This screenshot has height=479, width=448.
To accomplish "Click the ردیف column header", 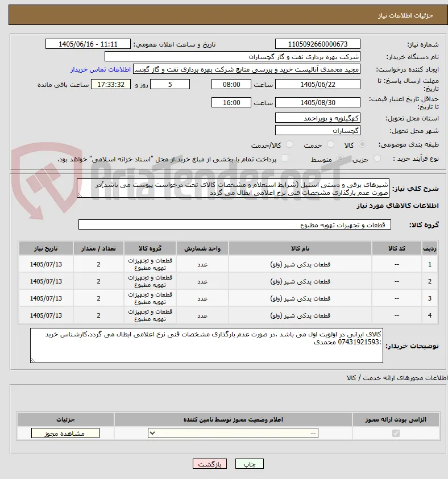I will [430, 248].
